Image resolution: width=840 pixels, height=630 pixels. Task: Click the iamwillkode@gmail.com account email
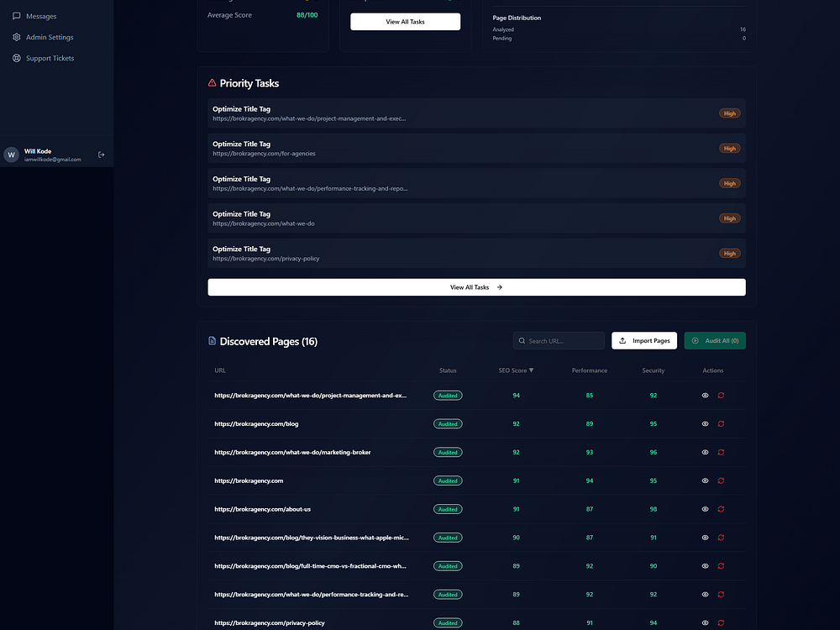pyautogui.click(x=52, y=159)
